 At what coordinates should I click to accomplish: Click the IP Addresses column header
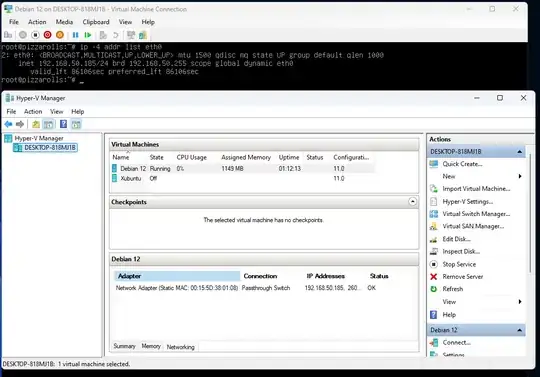click(x=325, y=276)
